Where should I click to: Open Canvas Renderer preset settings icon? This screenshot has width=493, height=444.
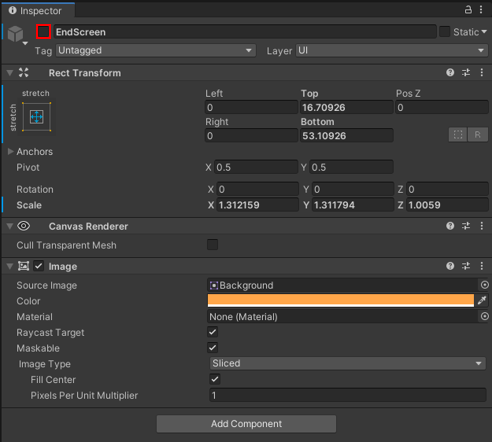(466, 226)
